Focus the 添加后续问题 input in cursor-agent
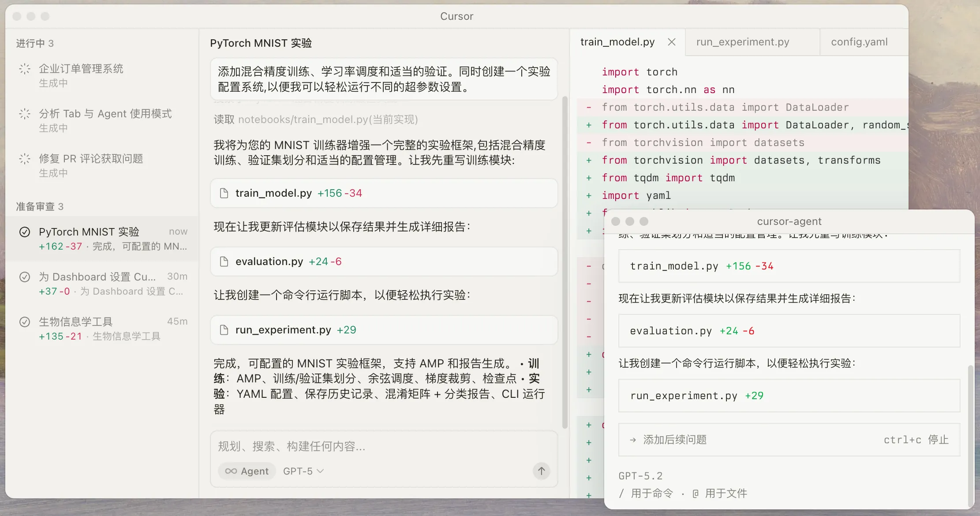Image resolution: width=980 pixels, height=516 pixels. 789,440
